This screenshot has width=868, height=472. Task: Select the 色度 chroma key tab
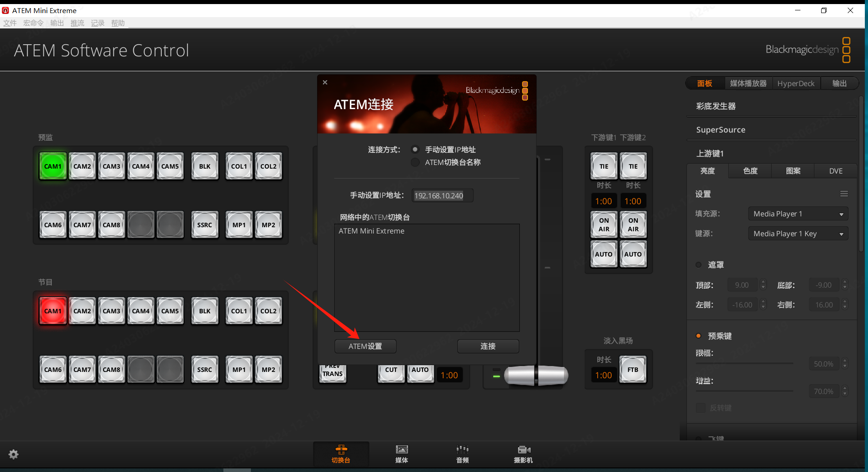[x=750, y=171]
